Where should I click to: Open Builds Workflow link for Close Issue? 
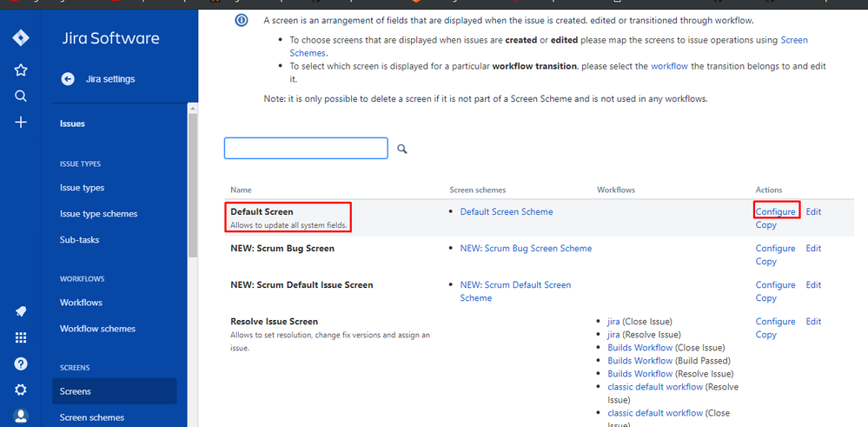640,347
